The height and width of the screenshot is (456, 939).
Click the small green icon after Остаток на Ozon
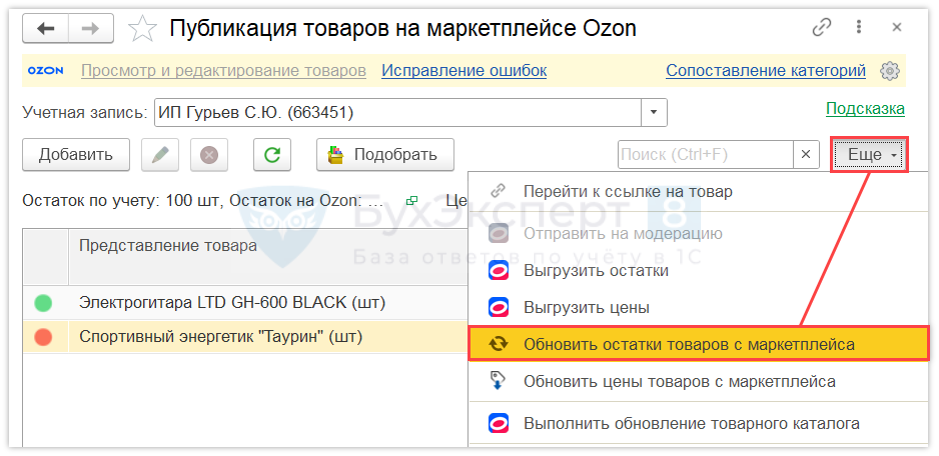point(411,200)
